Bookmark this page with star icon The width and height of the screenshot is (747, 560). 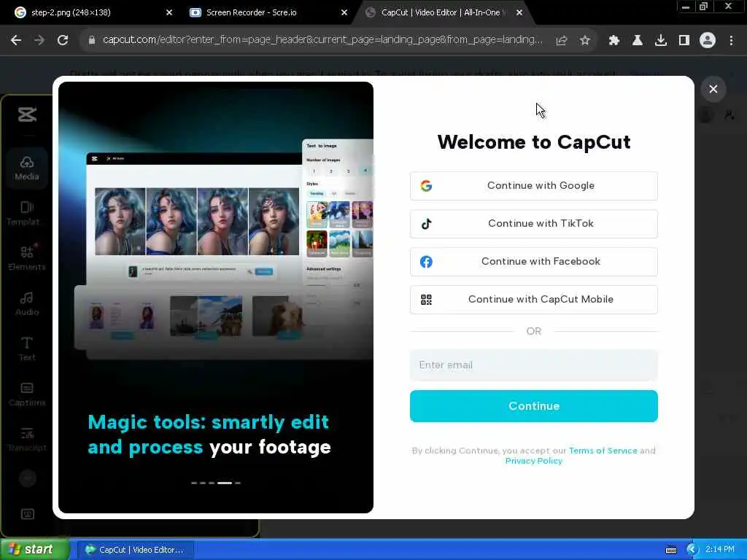(585, 41)
